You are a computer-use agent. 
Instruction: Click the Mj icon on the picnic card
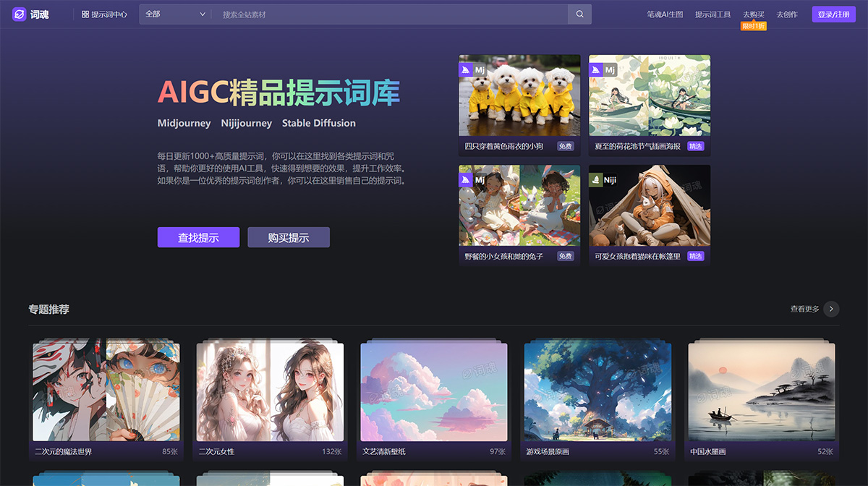(x=465, y=179)
